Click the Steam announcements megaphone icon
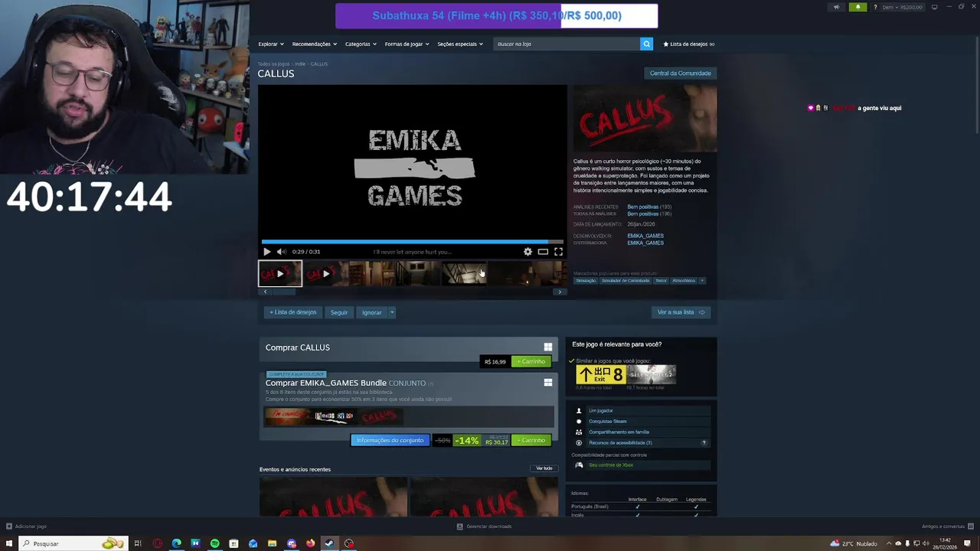This screenshot has width=980, height=551. (x=836, y=7)
